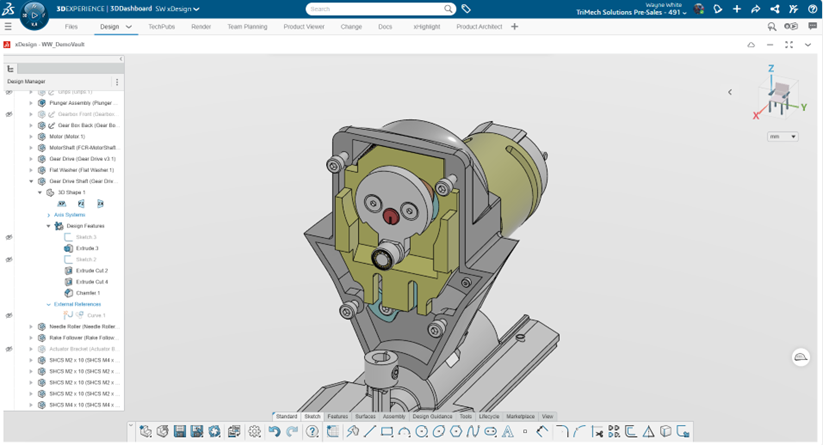The width and height of the screenshot is (823, 445).
Task: Click the Save icon in bottom toolbar
Action: pos(180,432)
